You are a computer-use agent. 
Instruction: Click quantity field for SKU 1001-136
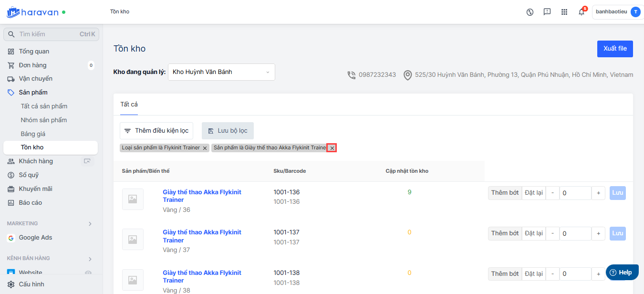pyautogui.click(x=575, y=193)
